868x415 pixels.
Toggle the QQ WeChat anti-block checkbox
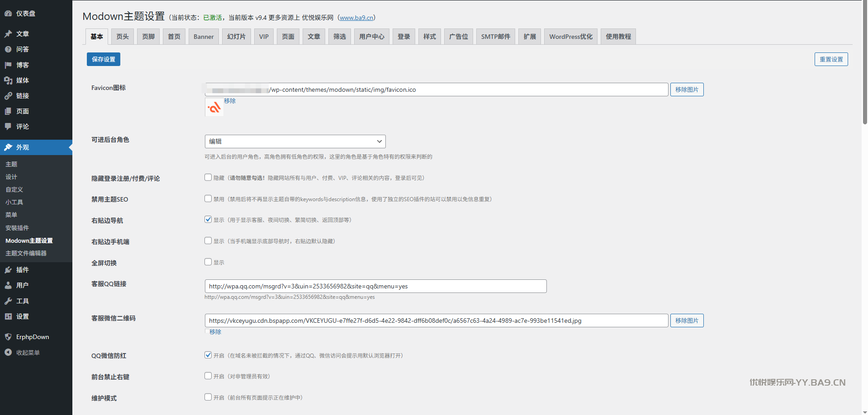click(208, 355)
